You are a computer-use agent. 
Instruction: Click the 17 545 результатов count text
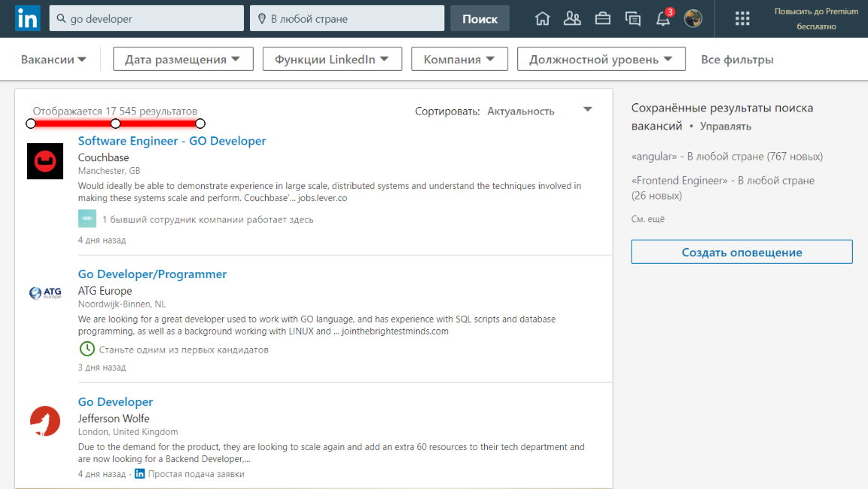coord(151,112)
